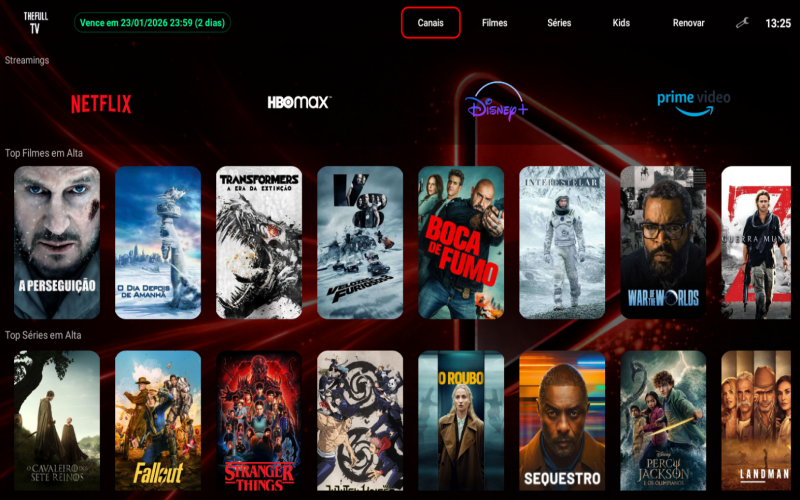Viewport: 800px width, 500px height.
Task: Open the Landman series poster
Action: click(x=756, y=420)
